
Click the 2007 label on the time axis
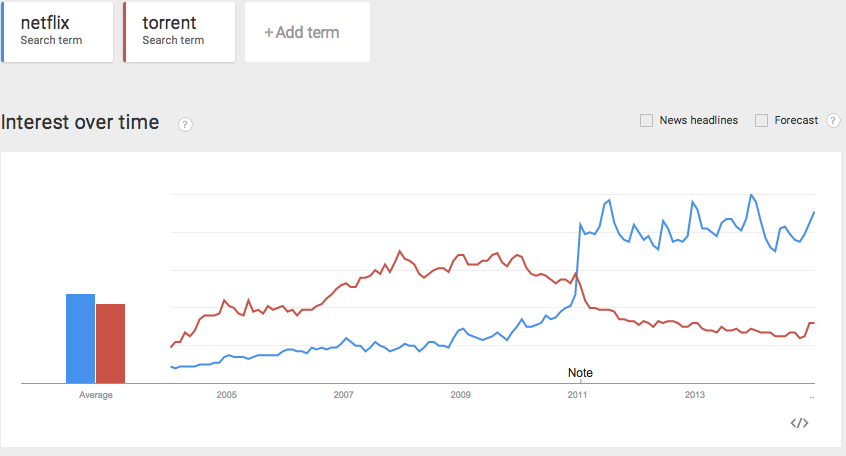tap(343, 395)
